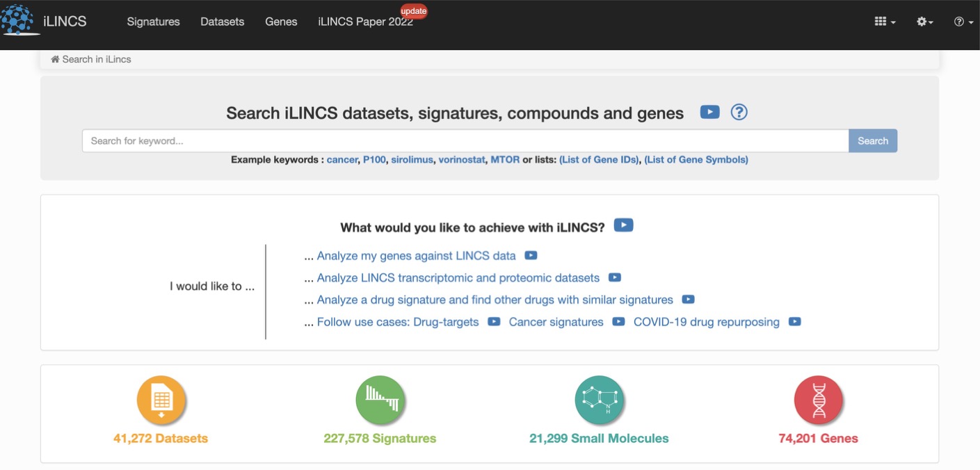Open the 'COVID-19 drug repurposing' use case
The width and height of the screenshot is (980, 470).
coord(707,321)
